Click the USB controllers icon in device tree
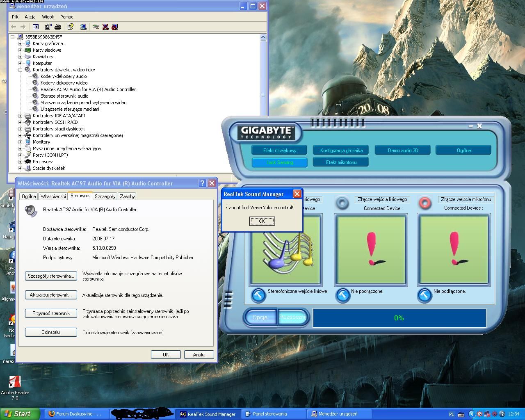The height and width of the screenshot is (420, 525). (x=28, y=135)
